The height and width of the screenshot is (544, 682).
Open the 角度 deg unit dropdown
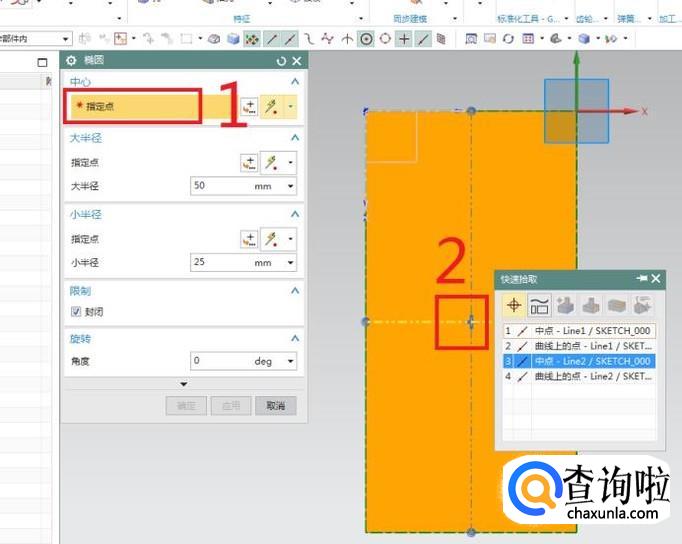pyautogui.click(x=291, y=361)
